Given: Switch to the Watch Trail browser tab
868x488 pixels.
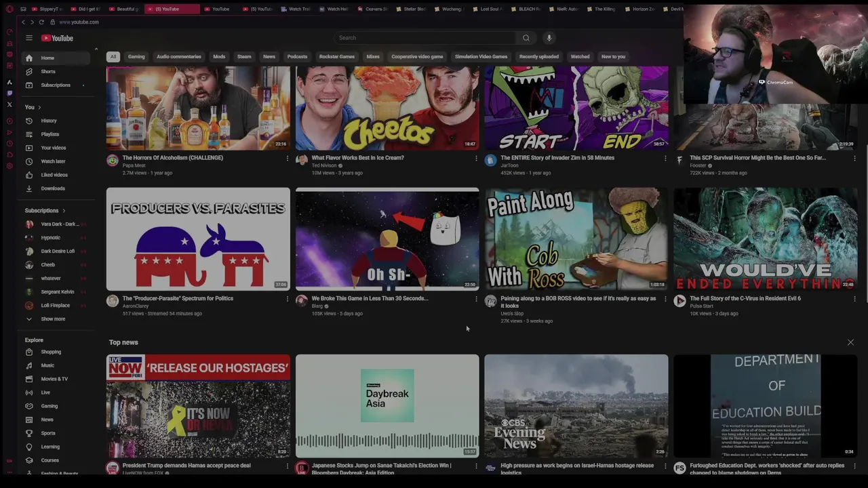Looking at the screenshot, I should [296, 9].
